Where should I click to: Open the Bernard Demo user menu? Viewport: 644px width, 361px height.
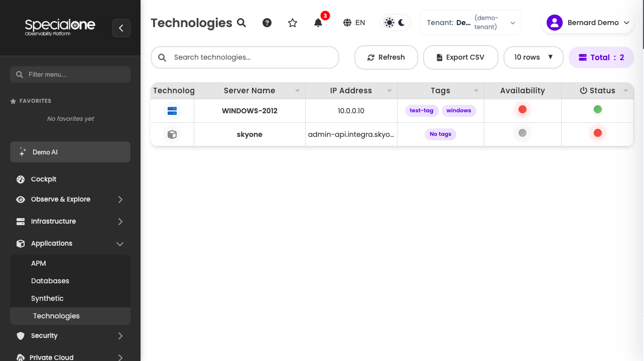[588, 23]
